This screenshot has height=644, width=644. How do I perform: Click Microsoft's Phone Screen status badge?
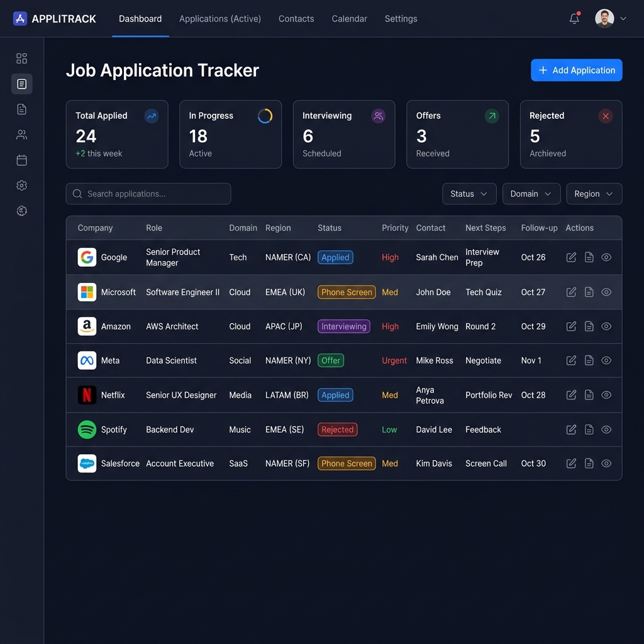pos(347,292)
